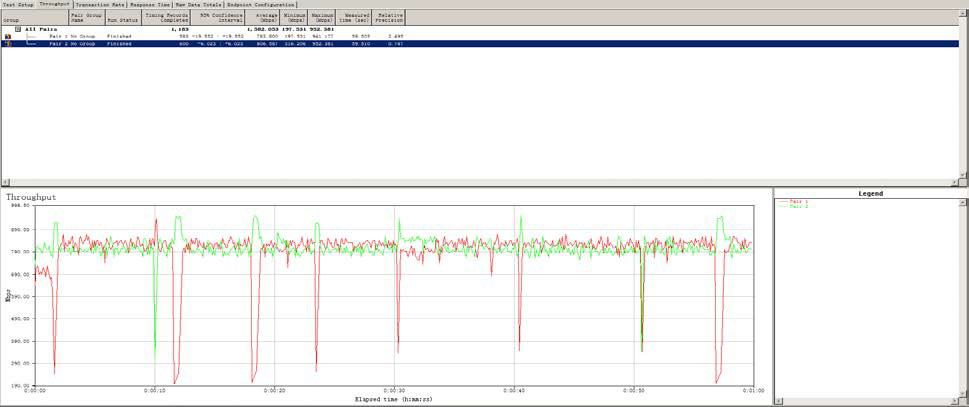Click the Pair Group Name column header
This screenshot has height=407, width=969.
84,18
